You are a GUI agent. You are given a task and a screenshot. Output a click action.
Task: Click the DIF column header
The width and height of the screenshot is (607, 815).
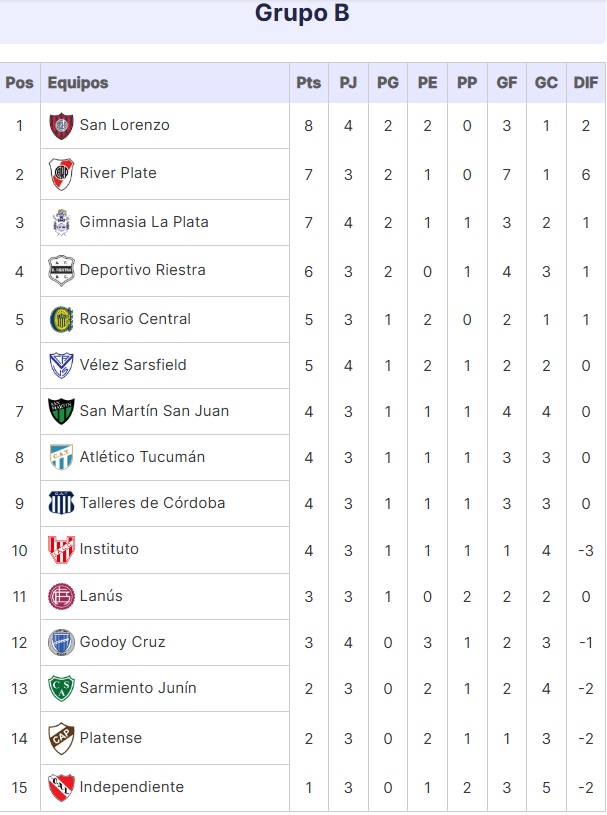[x=586, y=83]
